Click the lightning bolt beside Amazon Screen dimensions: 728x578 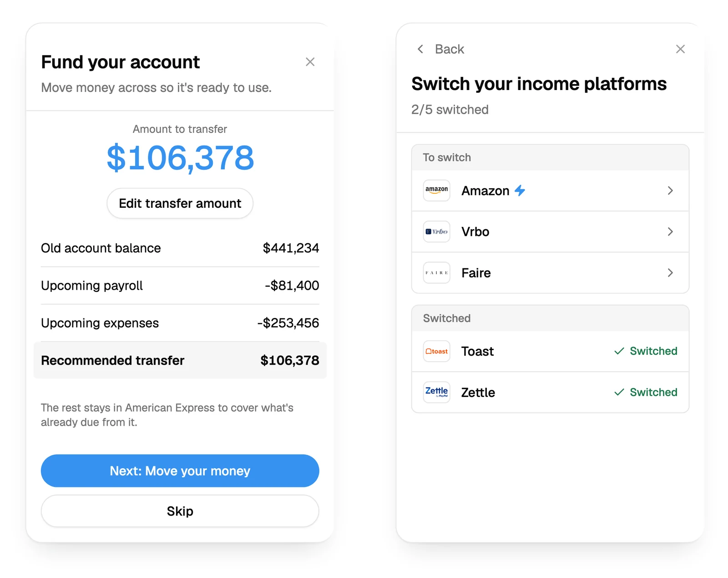520,191
